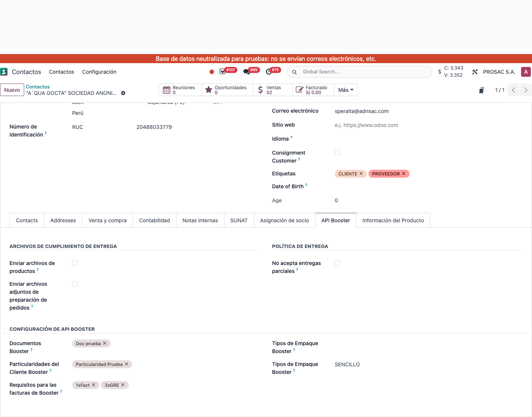Open Reuniones stat button

(180, 90)
